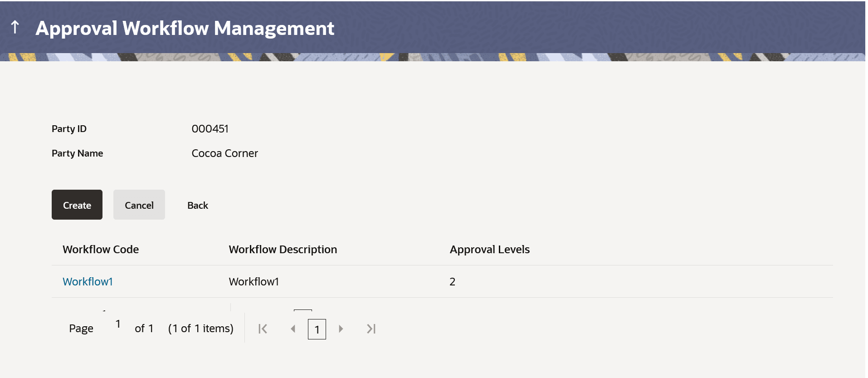Image resolution: width=868 pixels, height=378 pixels.
Task: Select the approval levels value 2
Action: (452, 282)
